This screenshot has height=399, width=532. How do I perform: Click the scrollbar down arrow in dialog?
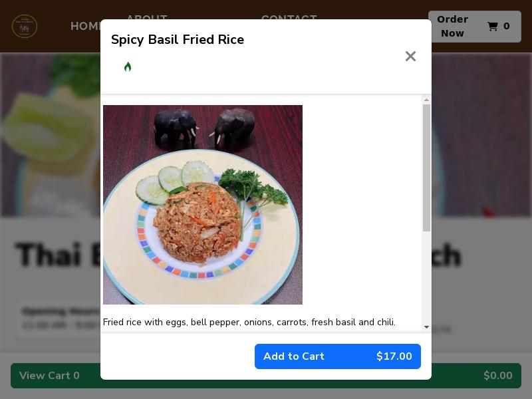(x=426, y=327)
